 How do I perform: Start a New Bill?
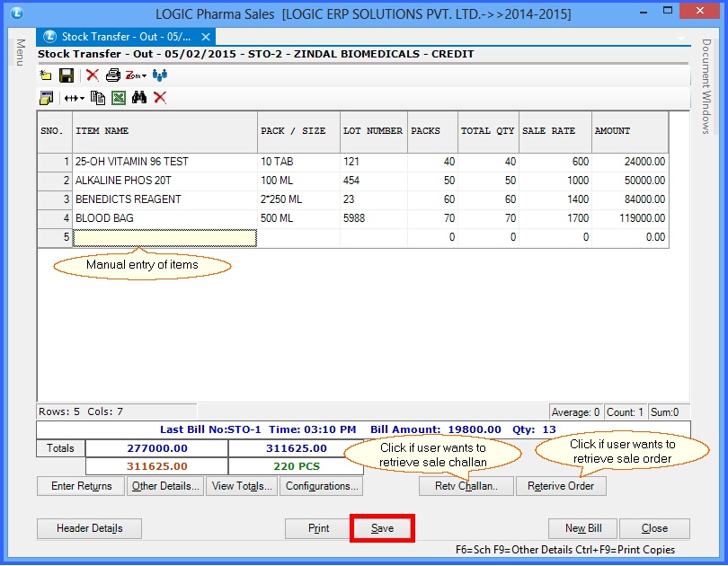[583, 528]
